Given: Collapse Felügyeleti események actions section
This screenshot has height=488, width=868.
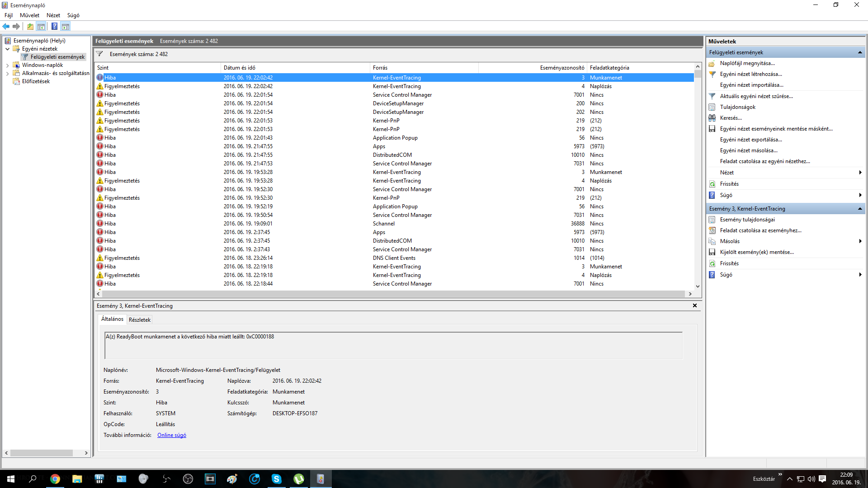Looking at the screenshot, I should (860, 52).
